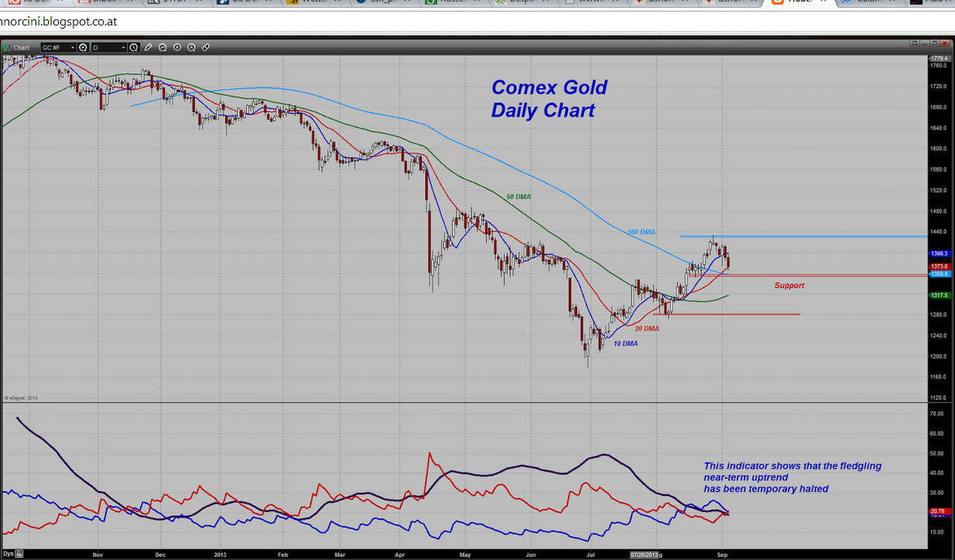Click the circular chart refresh icon
The width and height of the screenshot is (955, 560).
tap(163, 48)
